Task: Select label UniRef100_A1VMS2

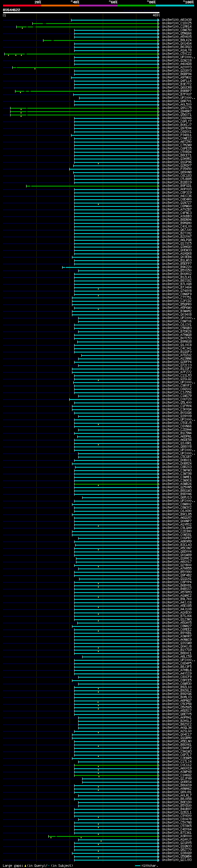Action: (x=176, y=525)
